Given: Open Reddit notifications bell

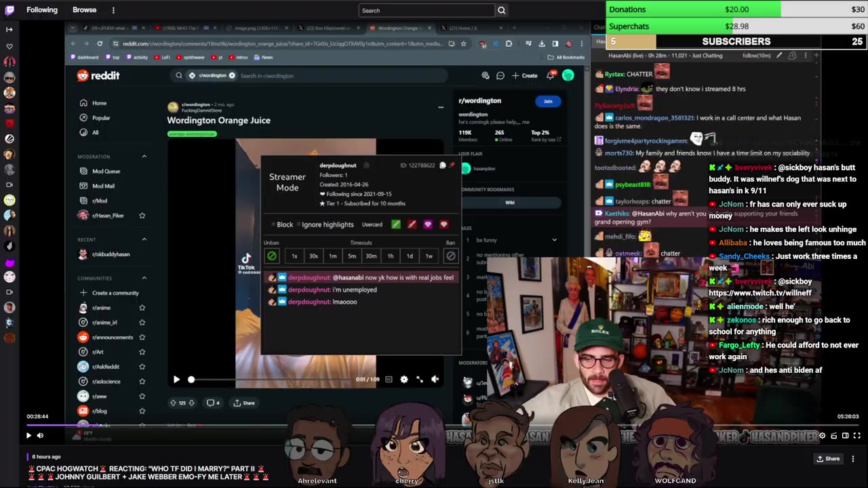Looking at the screenshot, I should click(551, 75).
